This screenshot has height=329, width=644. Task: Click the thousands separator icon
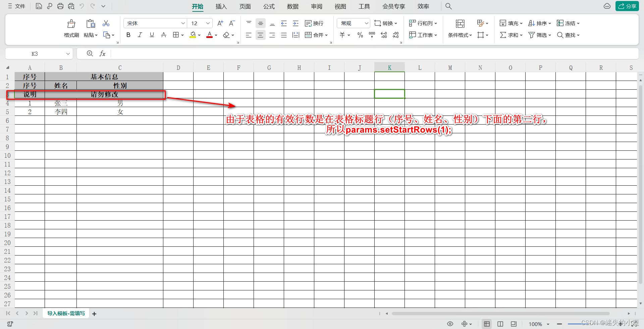[x=372, y=35]
